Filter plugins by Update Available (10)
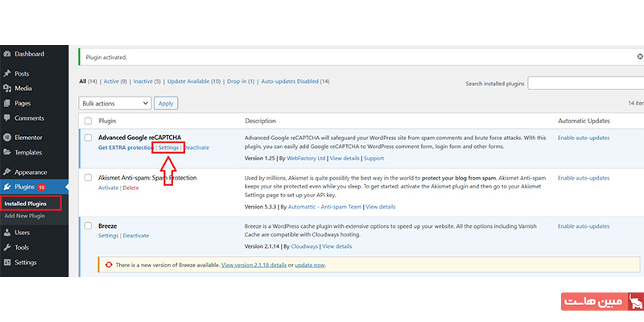 [x=194, y=81]
